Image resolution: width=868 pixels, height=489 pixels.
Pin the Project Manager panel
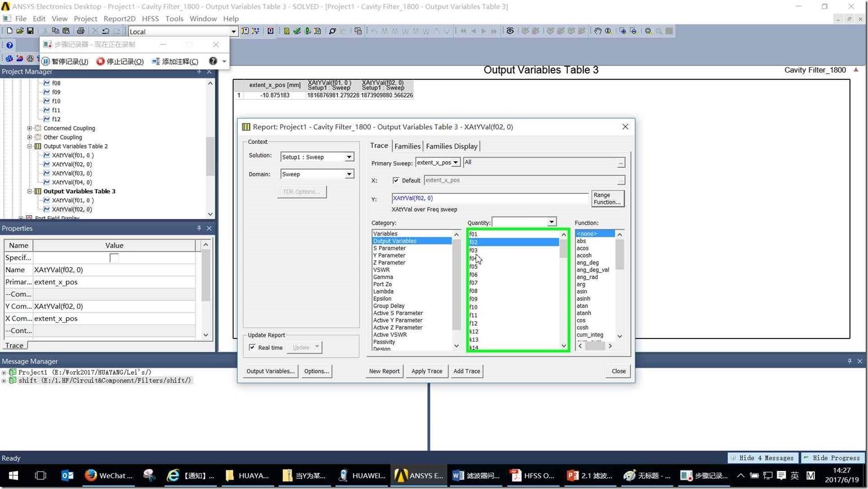pos(199,72)
